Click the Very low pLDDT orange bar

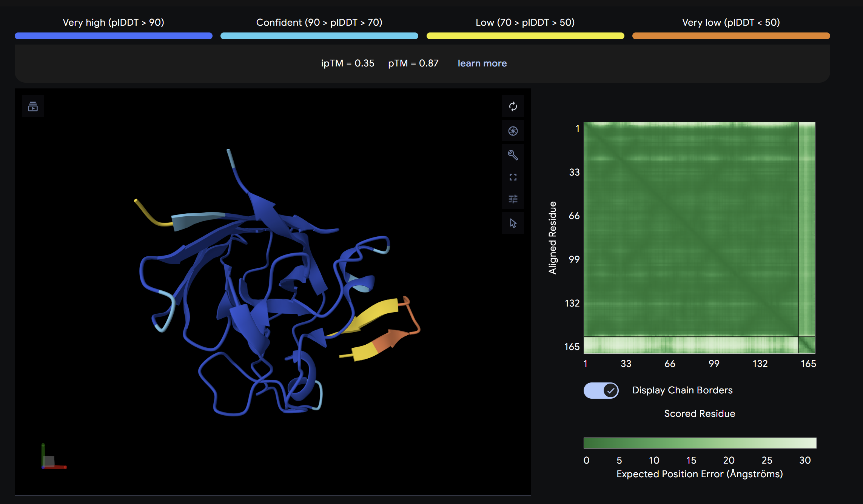coord(731,36)
